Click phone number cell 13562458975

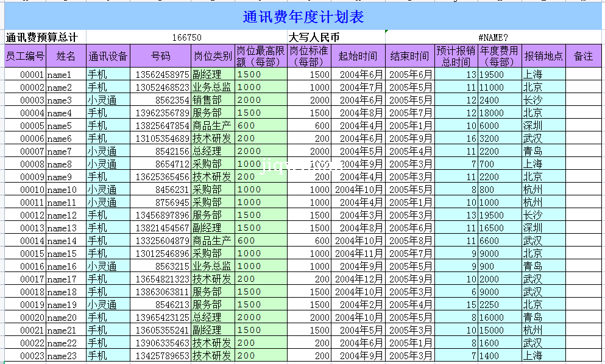pyautogui.click(x=161, y=74)
